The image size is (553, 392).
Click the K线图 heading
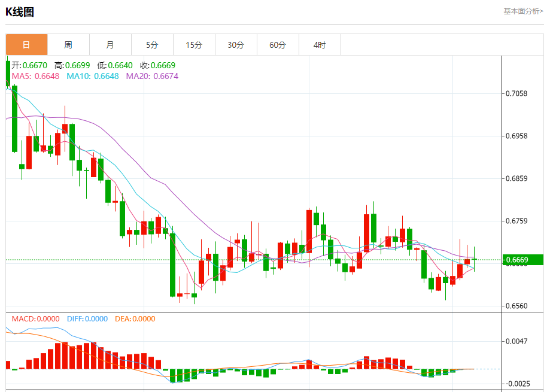pos(20,12)
